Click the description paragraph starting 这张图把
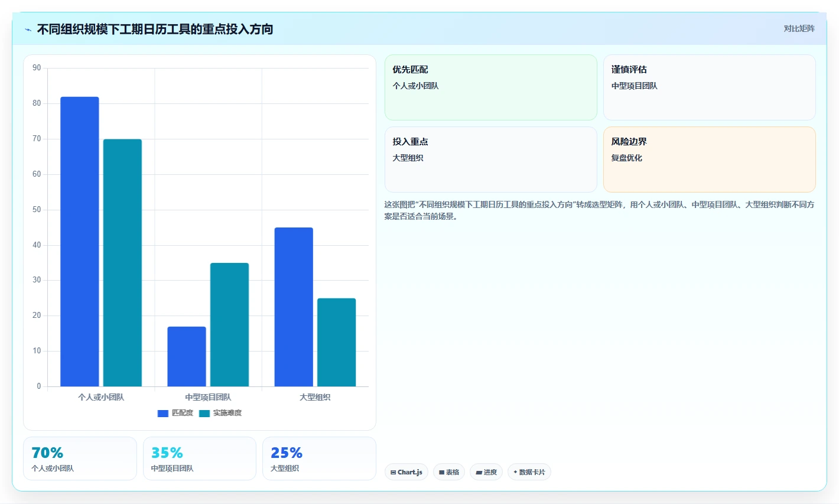The height and width of the screenshot is (504, 839). click(x=599, y=210)
